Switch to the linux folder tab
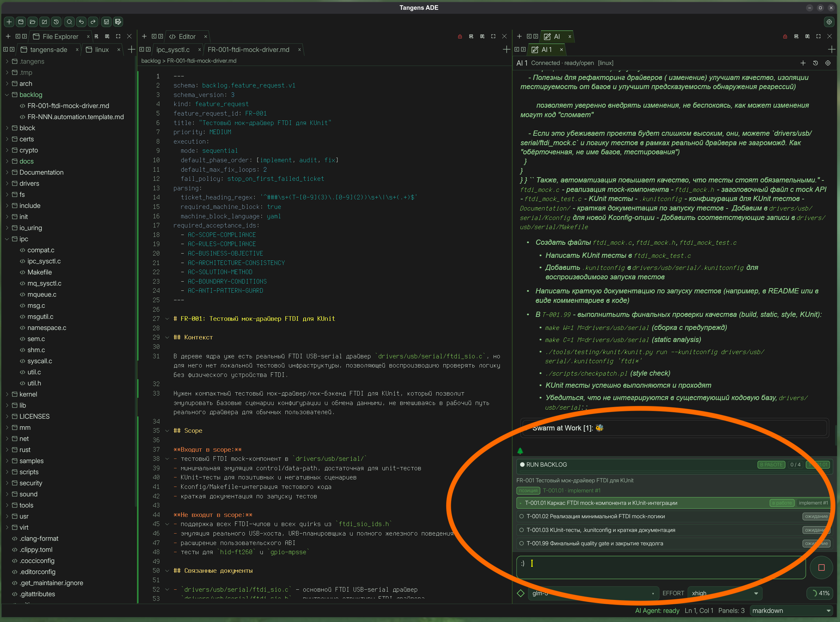Screen dimensions: 840x622 (102, 50)
